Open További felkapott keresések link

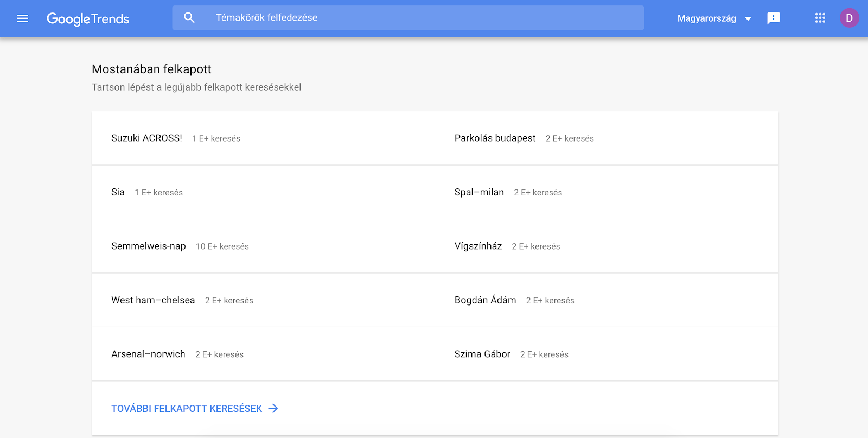pyautogui.click(x=187, y=409)
